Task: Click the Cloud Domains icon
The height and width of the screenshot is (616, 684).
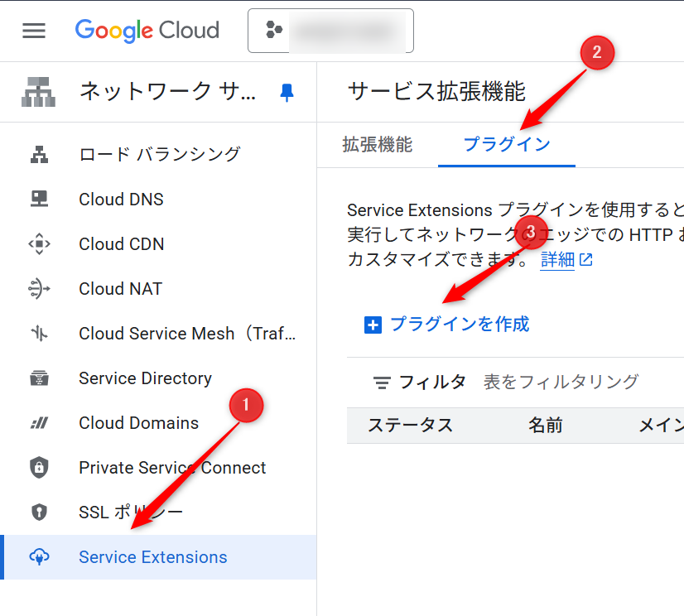Action: [39, 423]
